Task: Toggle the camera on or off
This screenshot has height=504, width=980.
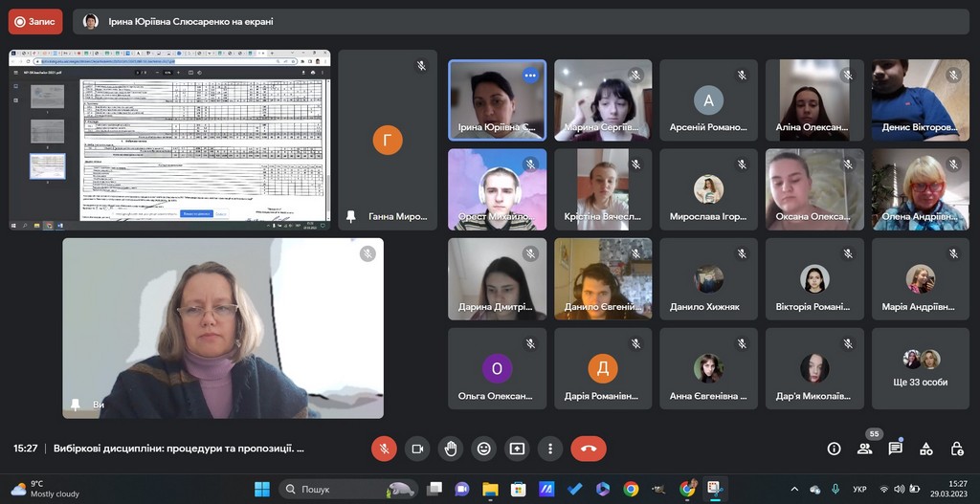Action: [416, 449]
